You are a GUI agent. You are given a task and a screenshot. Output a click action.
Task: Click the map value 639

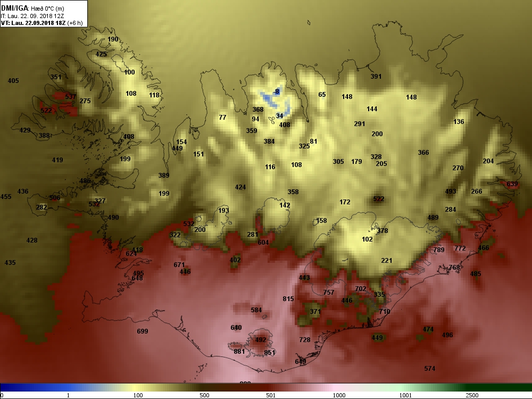[x=512, y=184]
